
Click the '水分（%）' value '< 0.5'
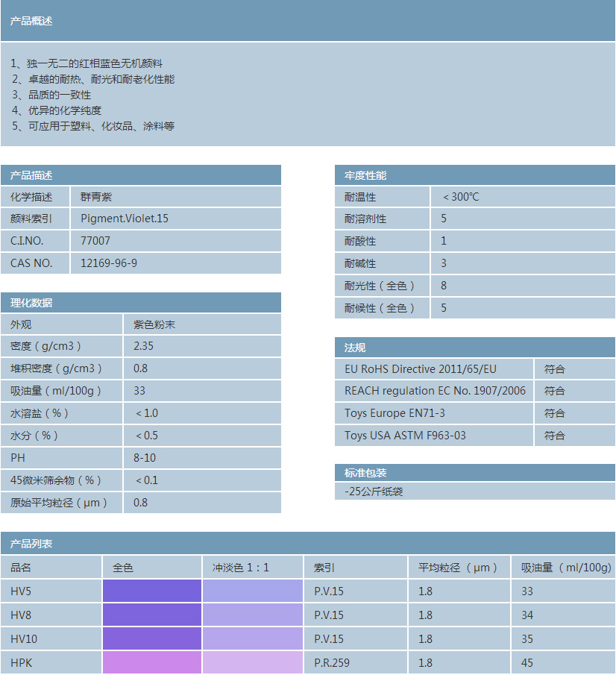(147, 436)
